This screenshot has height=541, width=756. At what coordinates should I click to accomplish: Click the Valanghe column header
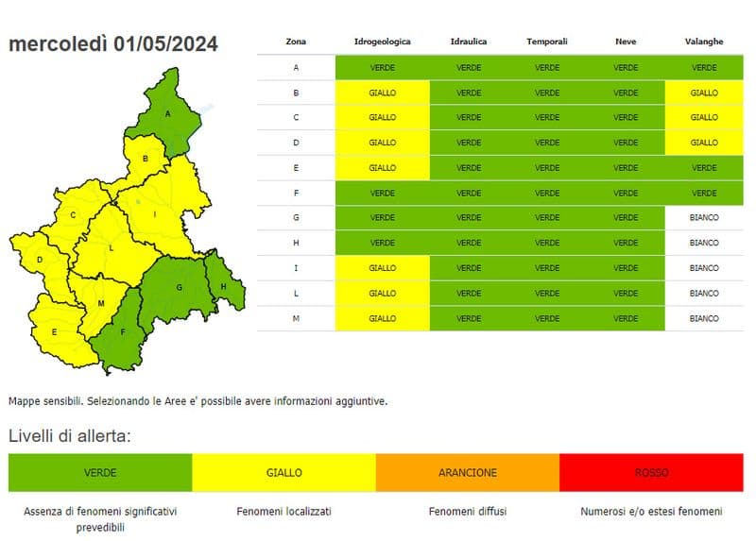pos(704,42)
